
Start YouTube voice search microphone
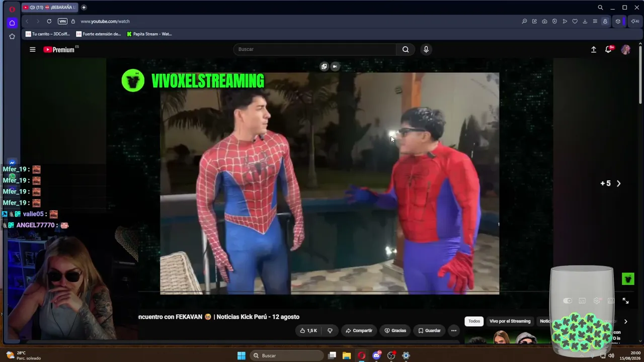coord(426,49)
